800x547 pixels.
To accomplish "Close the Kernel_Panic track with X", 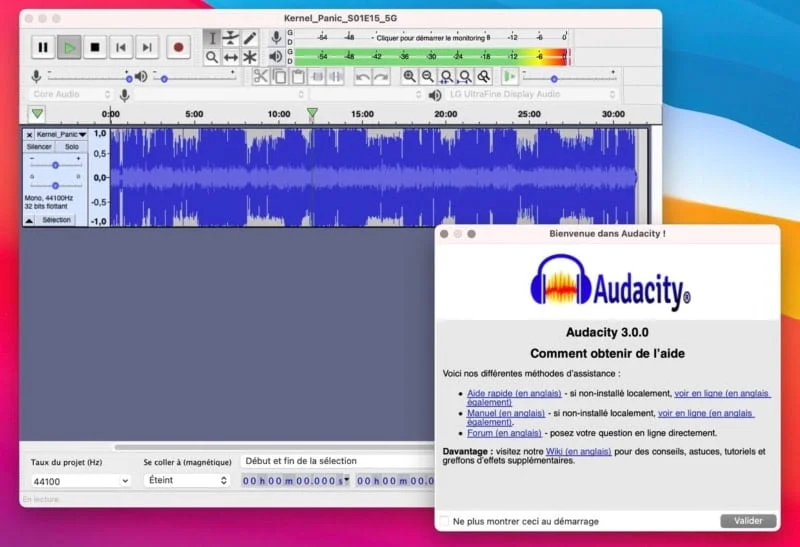I will coord(29,134).
